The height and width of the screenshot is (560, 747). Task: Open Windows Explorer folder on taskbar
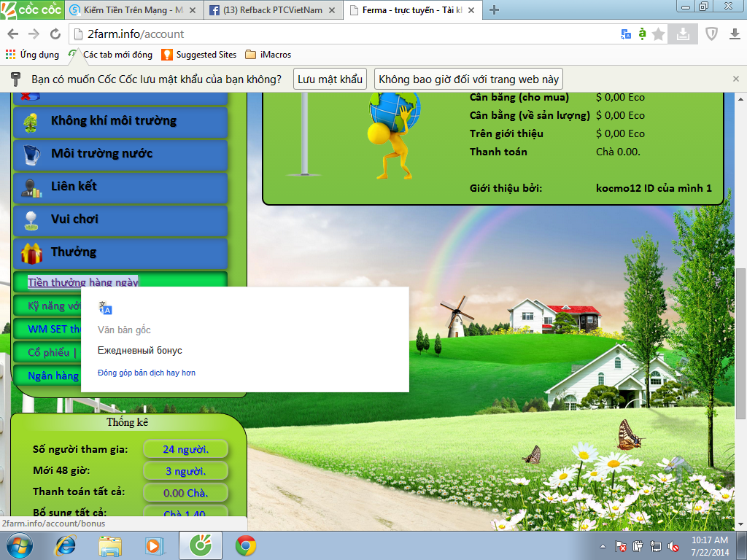coord(110,545)
